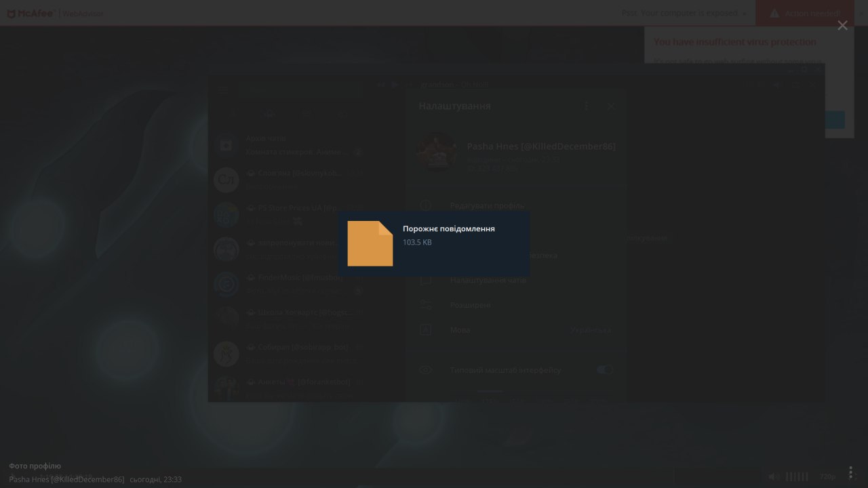868x488 pixels.
Task: Open the three-dot menu in viewer footer
Action: 850,472
